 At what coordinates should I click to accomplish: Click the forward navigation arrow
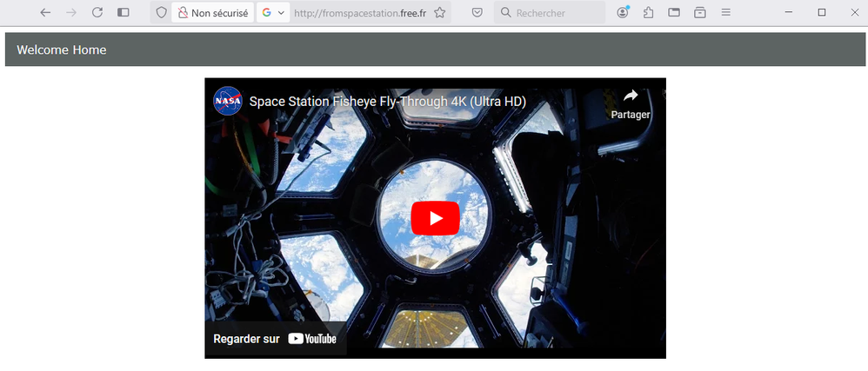(x=71, y=13)
